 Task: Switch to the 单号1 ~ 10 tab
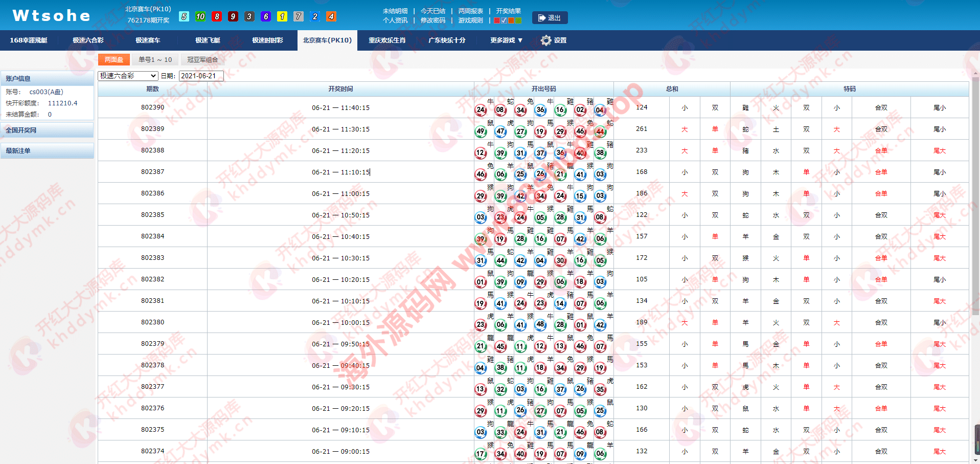pyautogui.click(x=155, y=60)
